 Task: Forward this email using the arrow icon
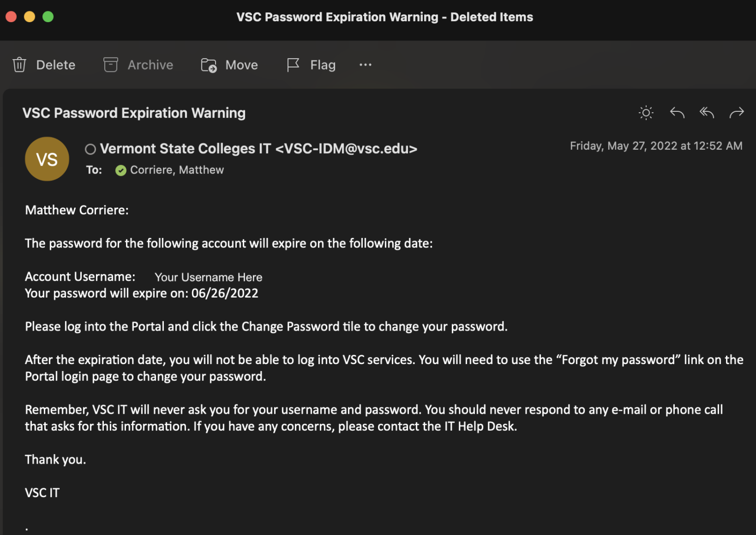736,113
